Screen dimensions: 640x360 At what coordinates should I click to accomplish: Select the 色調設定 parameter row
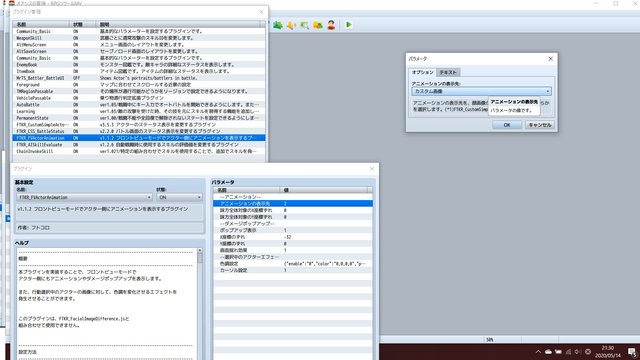coord(293,264)
